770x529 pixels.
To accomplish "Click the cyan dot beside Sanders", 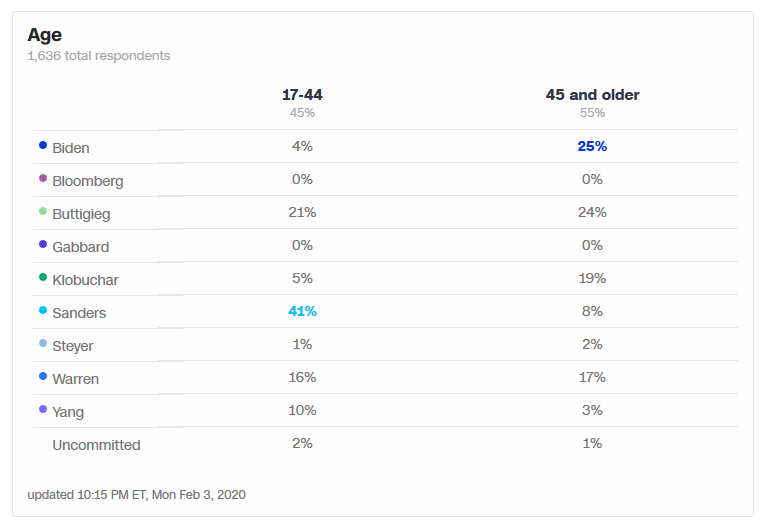I will tap(43, 310).
